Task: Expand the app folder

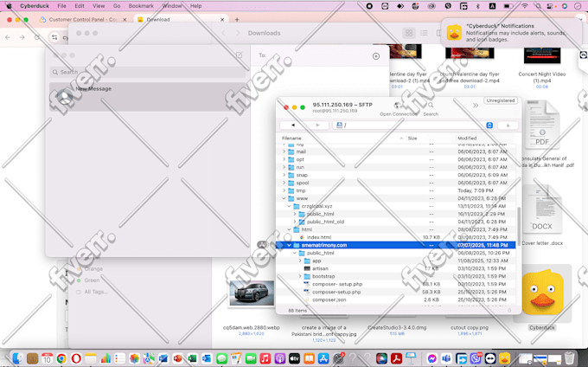Action: pyautogui.click(x=300, y=261)
